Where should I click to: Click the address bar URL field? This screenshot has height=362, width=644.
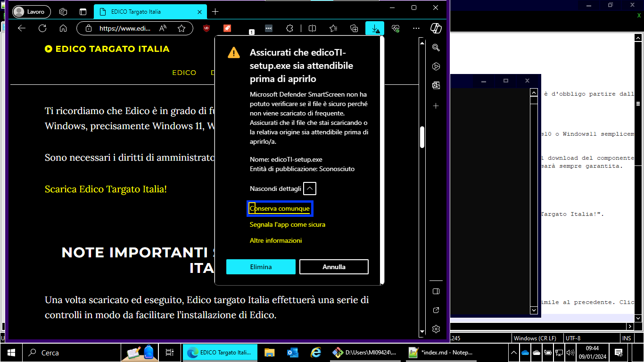125,28
